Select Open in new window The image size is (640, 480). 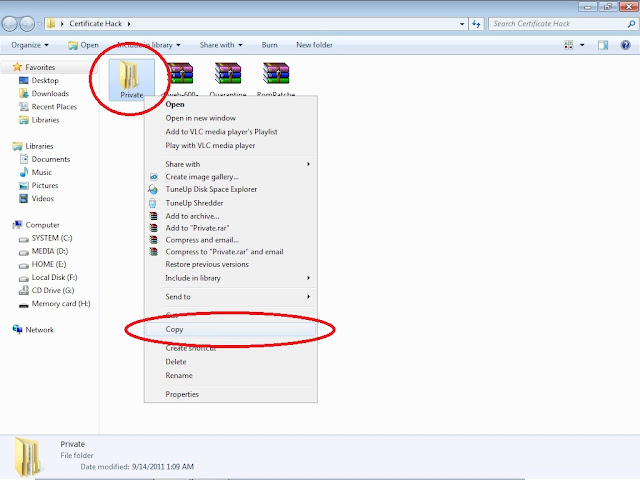[231, 118]
